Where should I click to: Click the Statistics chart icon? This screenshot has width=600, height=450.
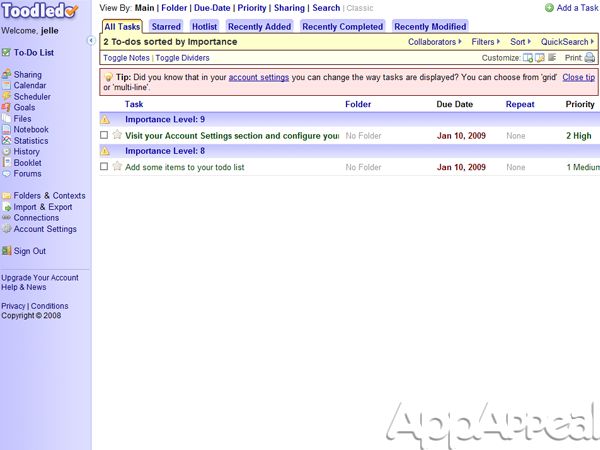pyautogui.click(x=6, y=140)
